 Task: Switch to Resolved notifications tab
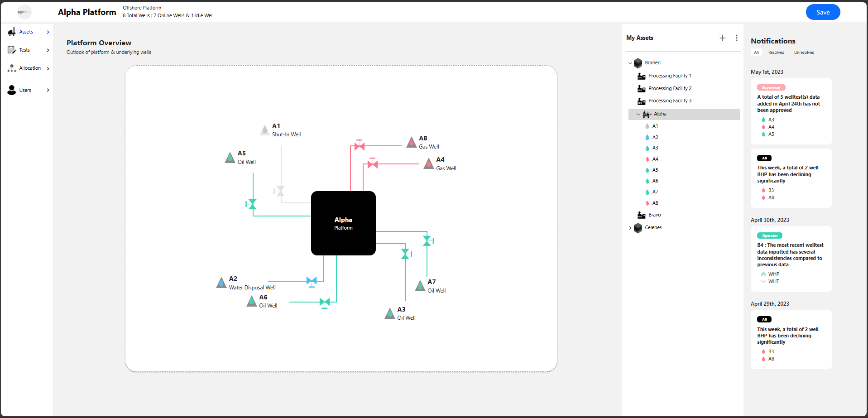point(776,53)
